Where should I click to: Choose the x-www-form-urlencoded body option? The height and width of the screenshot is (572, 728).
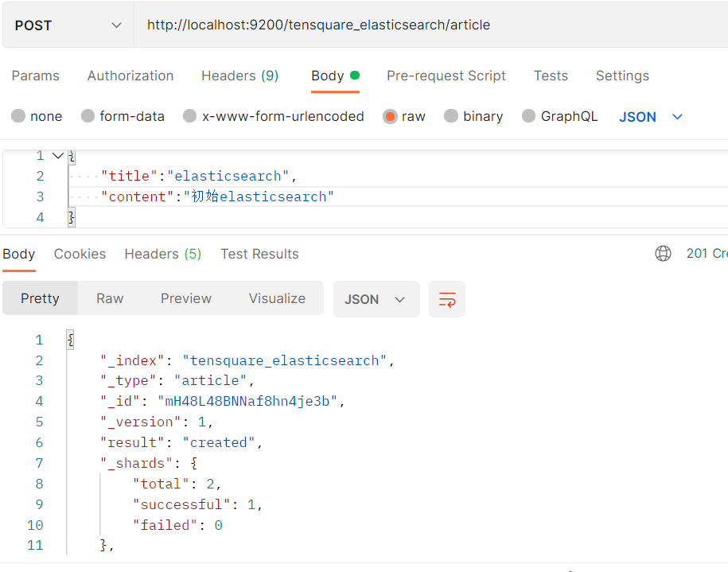[x=190, y=116]
